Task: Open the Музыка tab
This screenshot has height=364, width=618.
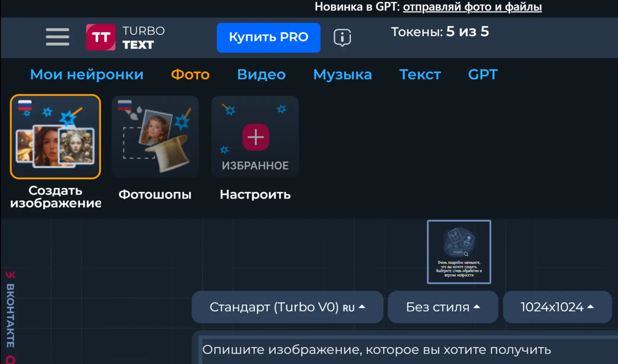Action: (342, 74)
